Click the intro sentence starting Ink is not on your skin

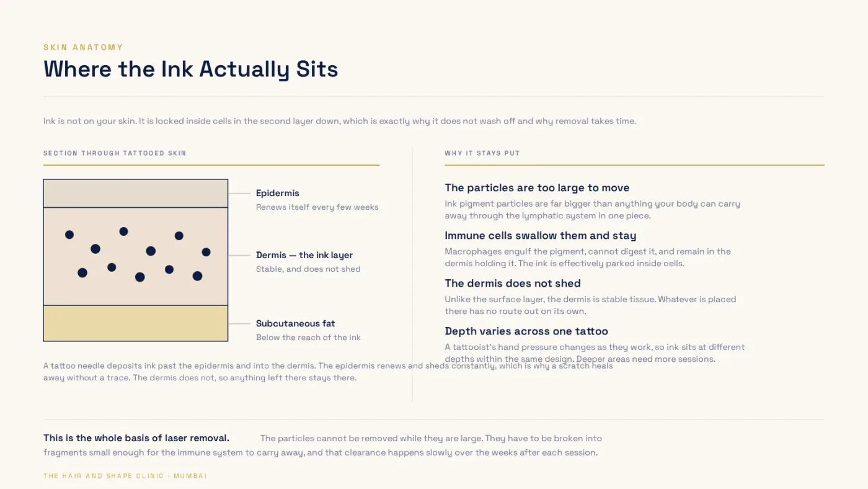pyautogui.click(x=340, y=121)
